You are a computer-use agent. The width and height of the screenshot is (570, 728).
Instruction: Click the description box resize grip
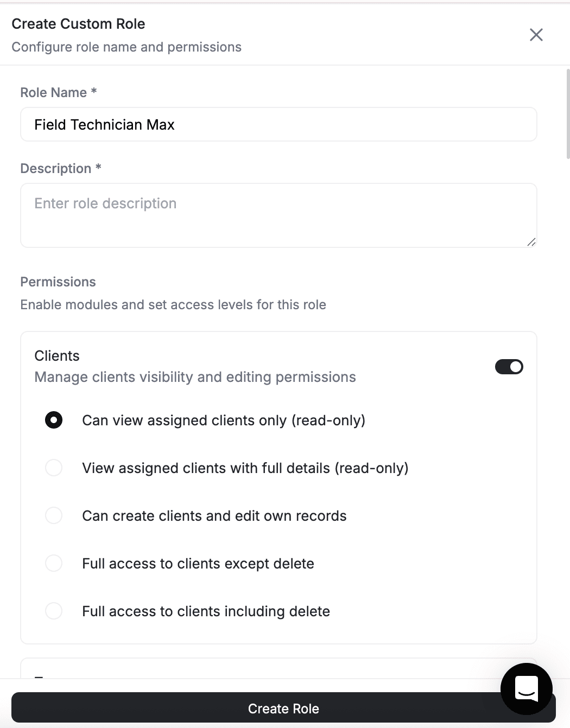pyautogui.click(x=531, y=243)
